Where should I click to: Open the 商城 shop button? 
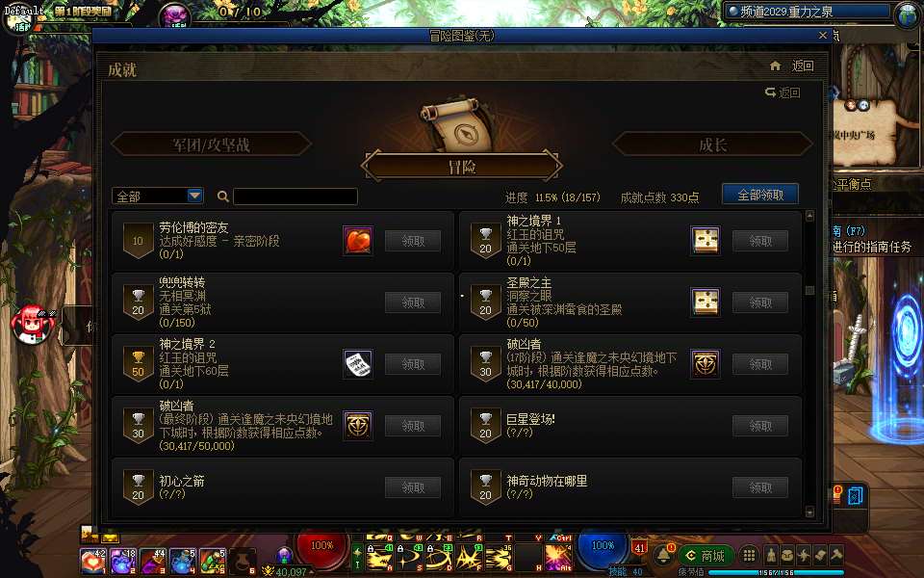point(706,556)
